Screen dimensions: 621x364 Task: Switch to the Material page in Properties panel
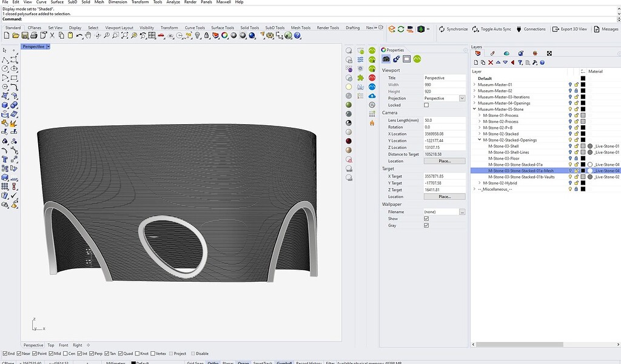[397, 59]
